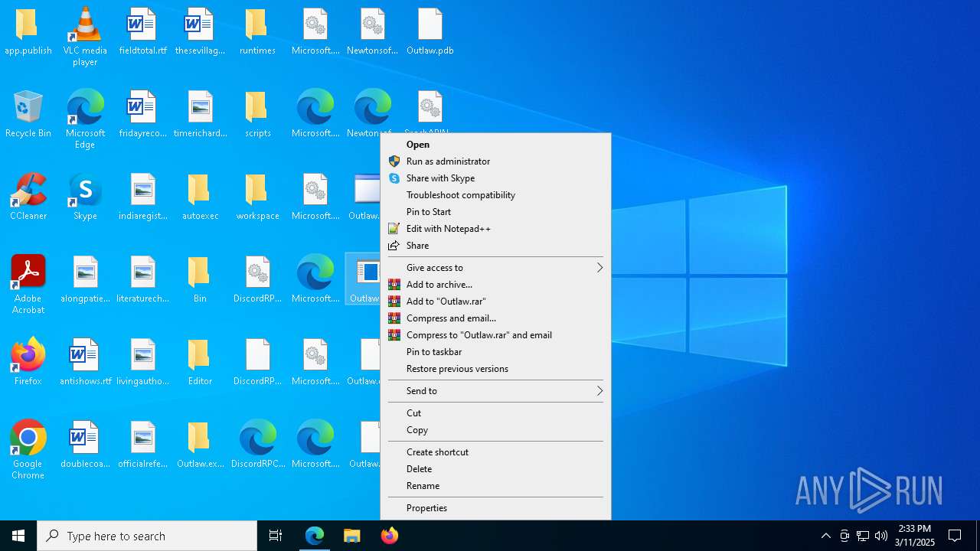Select the livingautho... image file

tap(142, 355)
